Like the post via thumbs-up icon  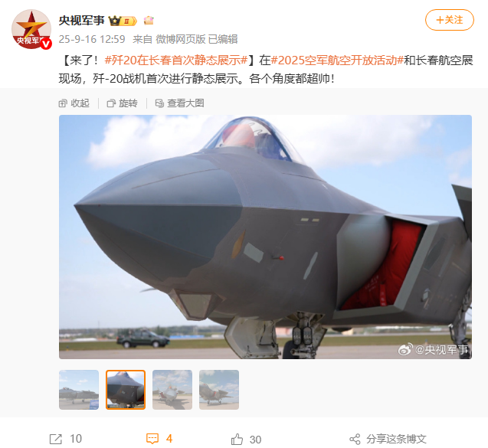pyautogui.click(x=237, y=440)
